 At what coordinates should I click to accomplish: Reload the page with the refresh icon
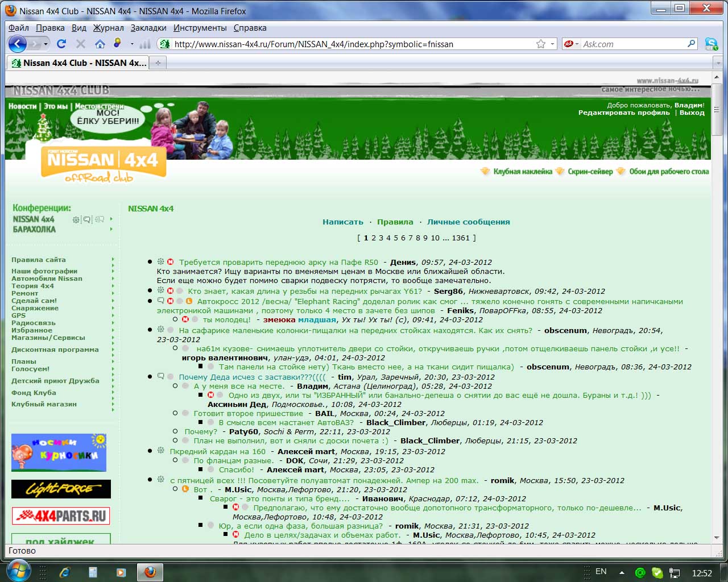click(x=61, y=44)
